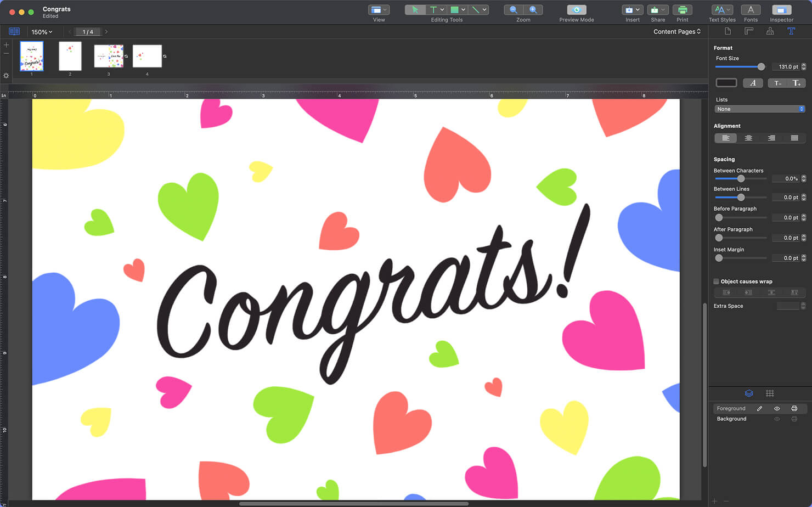Toggle the page thumbnails panel icon
The height and width of the screenshot is (507, 812).
[x=14, y=32]
